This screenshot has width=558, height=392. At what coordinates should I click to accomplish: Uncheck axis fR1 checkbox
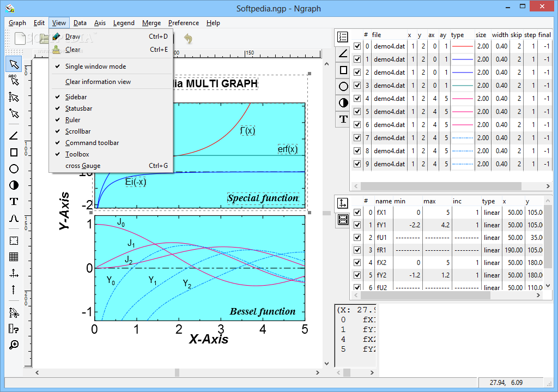pyautogui.click(x=357, y=250)
